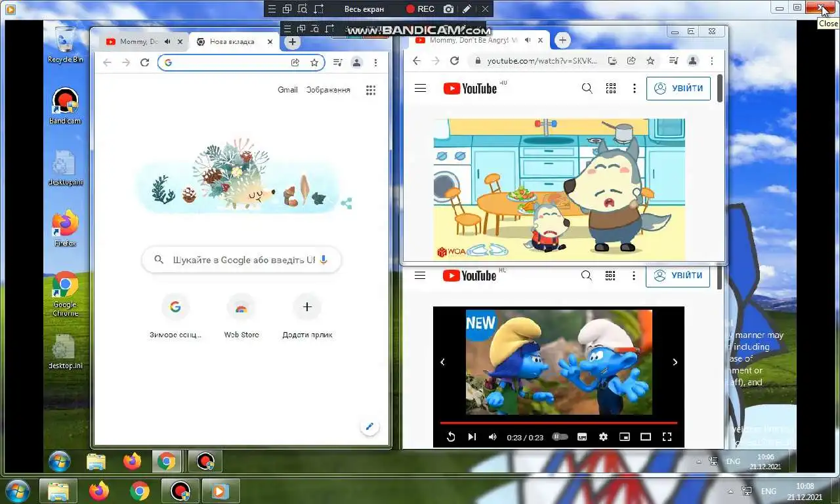Select the Bandicam drawing pencil tool
The width and height of the screenshot is (840, 504).
467,9
